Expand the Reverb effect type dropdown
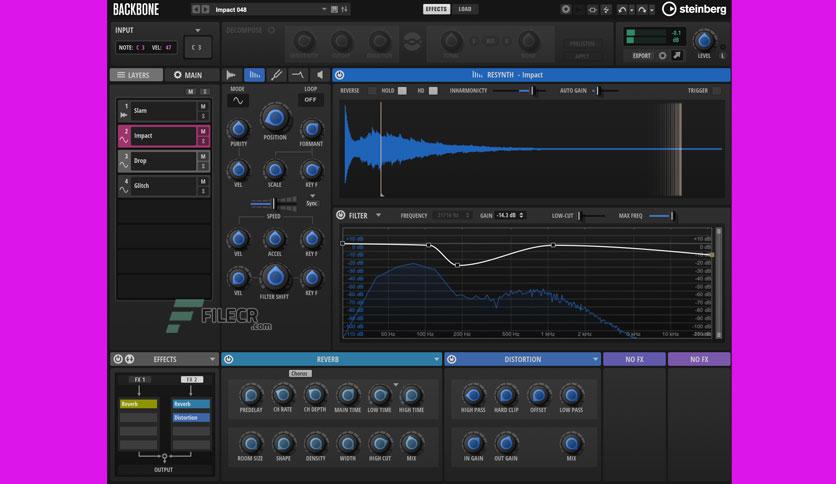 tap(437, 359)
